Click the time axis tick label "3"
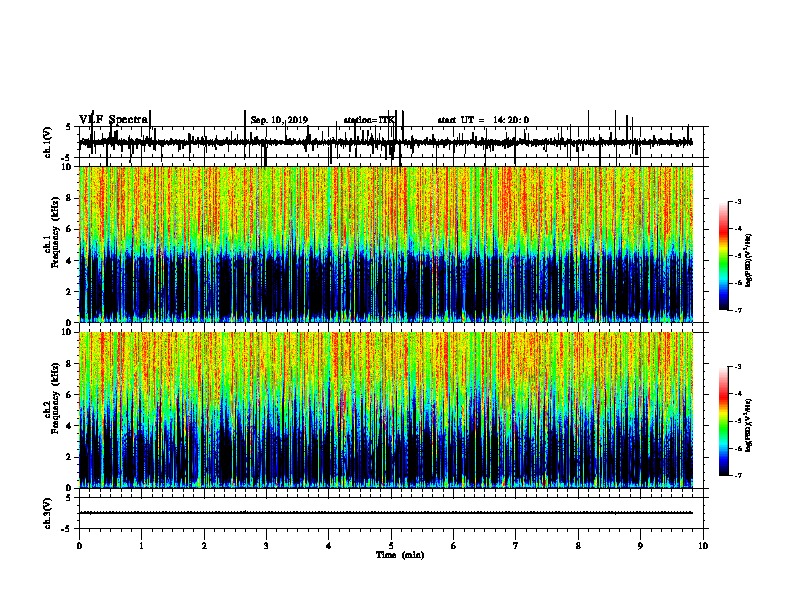The image size is (792, 612). coord(266,546)
